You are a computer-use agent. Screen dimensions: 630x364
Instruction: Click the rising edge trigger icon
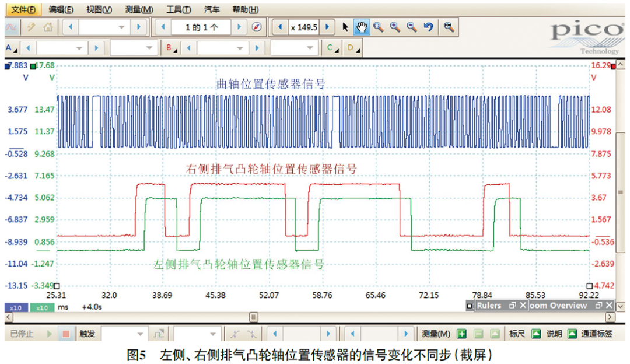235,334
